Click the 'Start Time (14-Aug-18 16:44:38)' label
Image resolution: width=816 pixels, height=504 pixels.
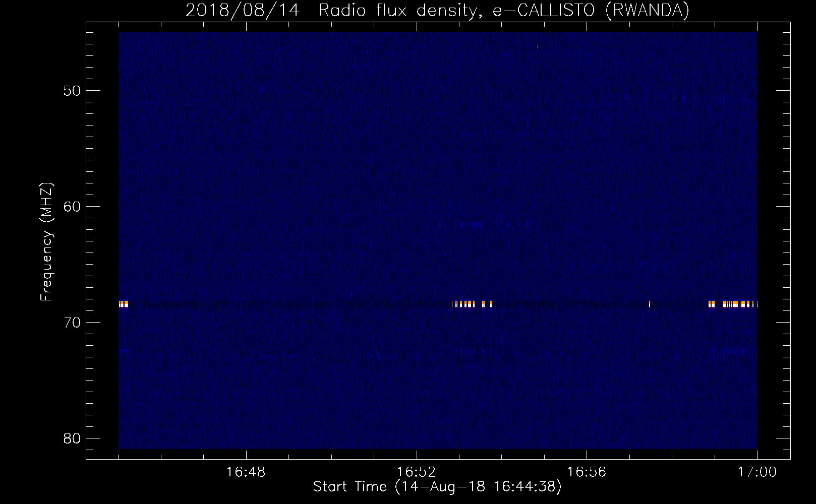click(x=437, y=487)
